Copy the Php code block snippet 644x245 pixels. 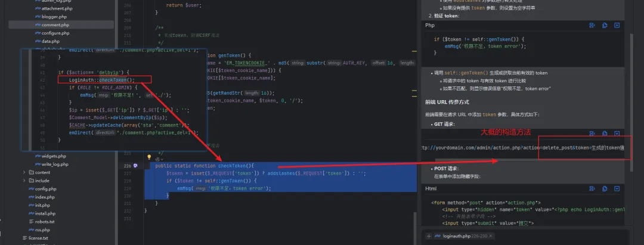point(605,26)
